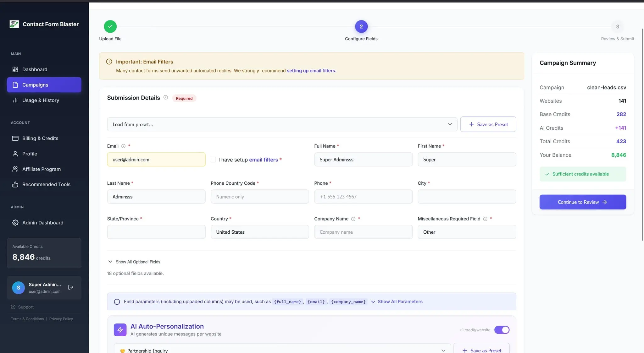Open the Affiliate Program page
Viewport: 644px width, 353px height.
44,169
